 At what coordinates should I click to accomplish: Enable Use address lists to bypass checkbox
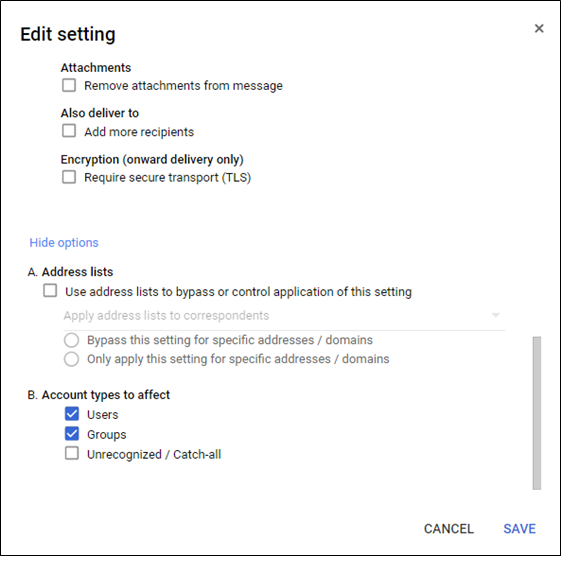51,292
